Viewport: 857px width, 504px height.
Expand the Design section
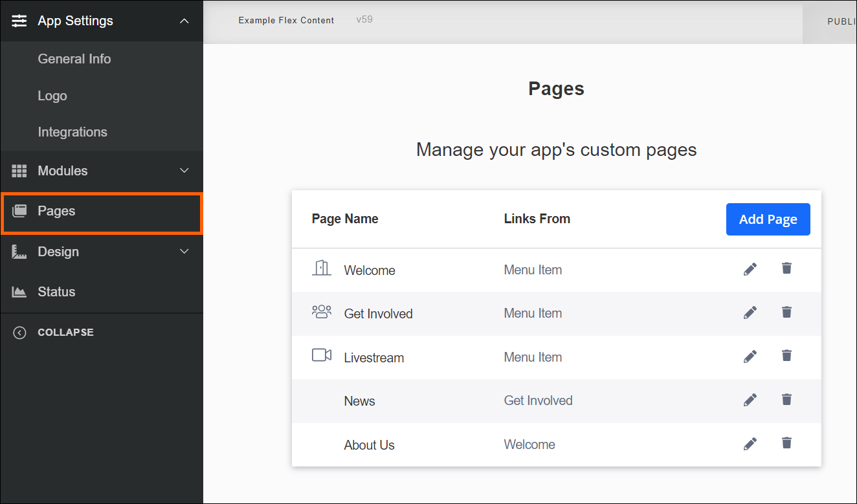point(184,252)
